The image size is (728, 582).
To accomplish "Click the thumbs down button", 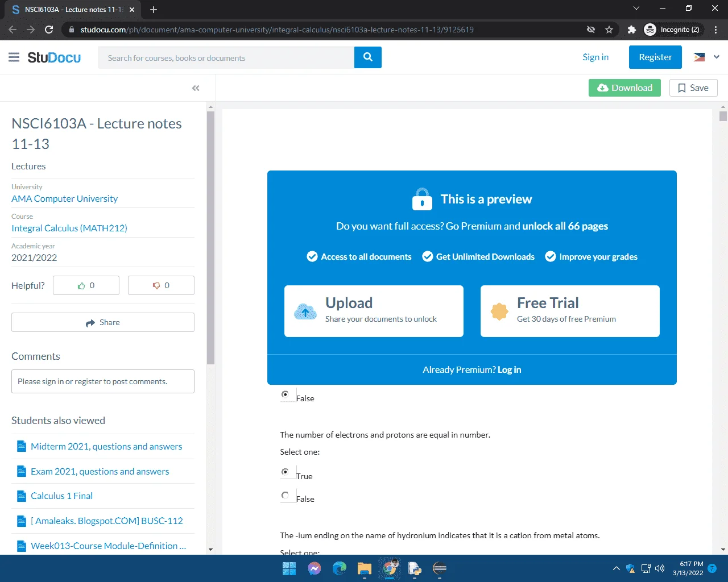I will [161, 285].
